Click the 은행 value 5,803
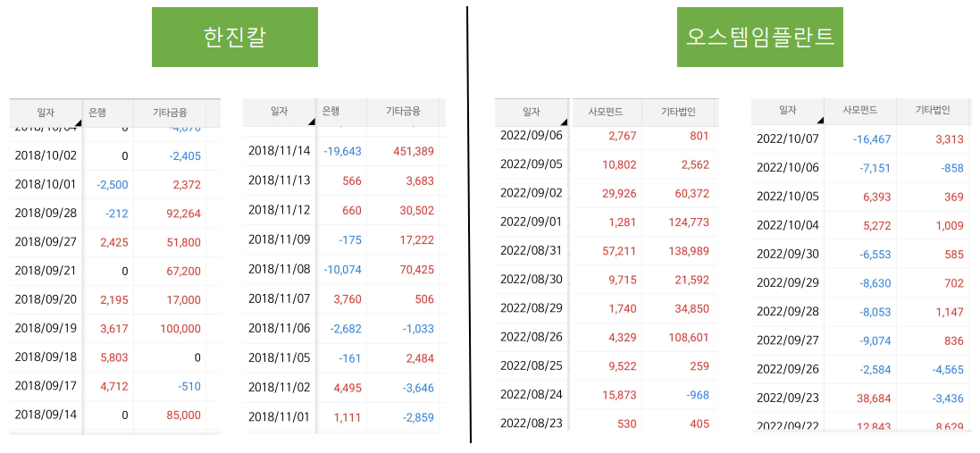Viewport: 980px width, 453px height. (114, 357)
